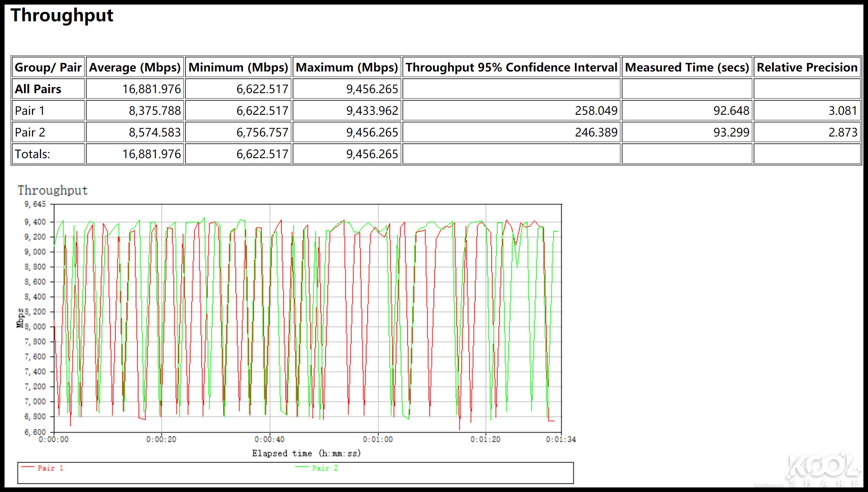Click the Maximum (Mbps) column header
Image resolution: width=868 pixels, height=492 pixels.
pos(347,67)
